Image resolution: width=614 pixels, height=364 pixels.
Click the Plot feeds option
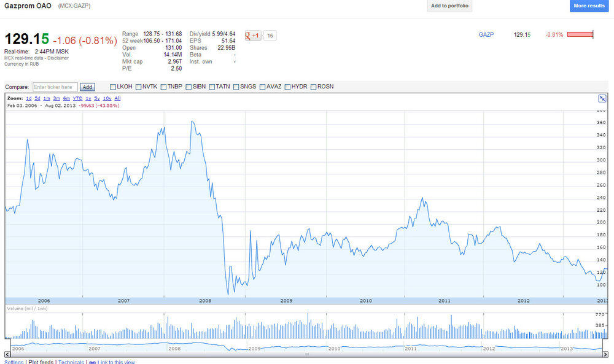coord(41,362)
